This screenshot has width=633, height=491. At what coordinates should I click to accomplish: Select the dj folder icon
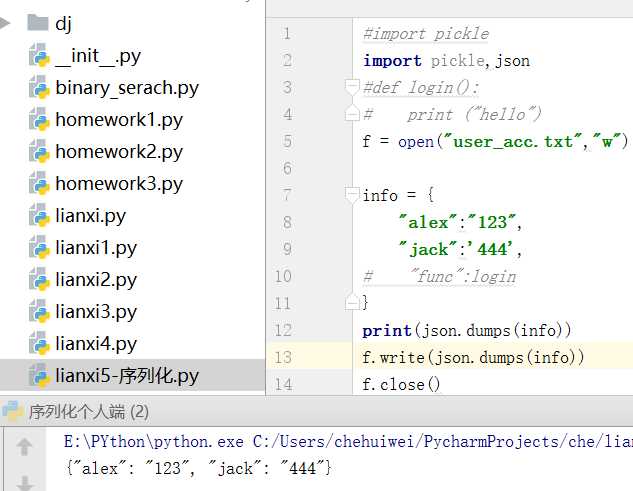[38, 23]
